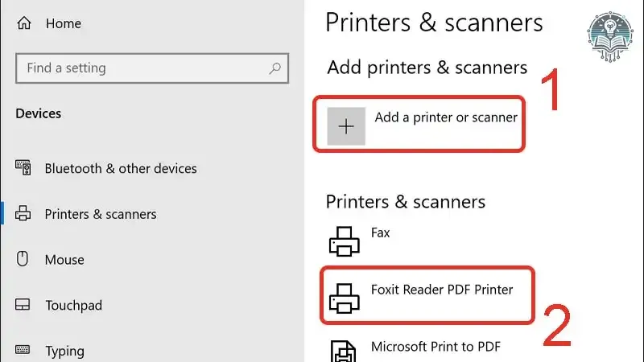Focus the Find a setting search box

pyautogui.click(x=152, y=68)
